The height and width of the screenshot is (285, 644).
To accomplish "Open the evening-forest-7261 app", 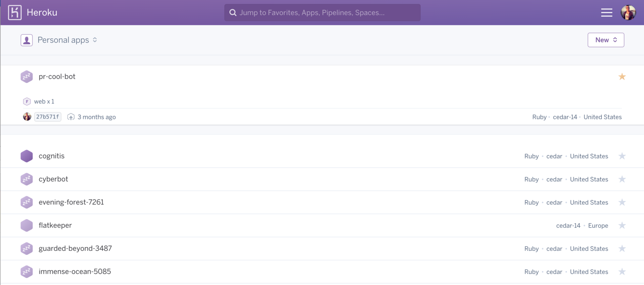I will coord(71,202).
